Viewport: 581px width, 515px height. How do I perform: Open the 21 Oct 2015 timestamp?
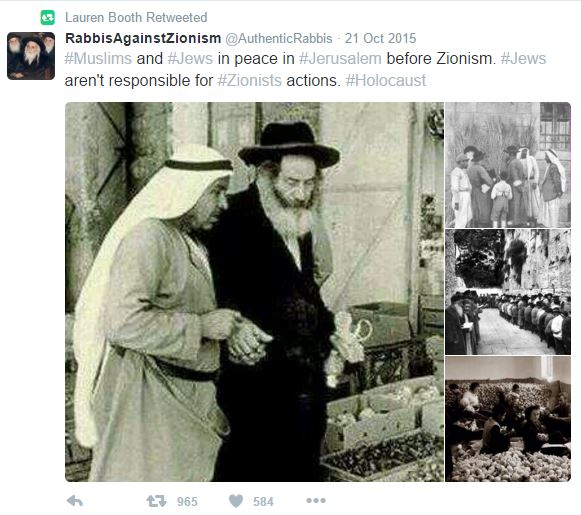tap(380, 38)
